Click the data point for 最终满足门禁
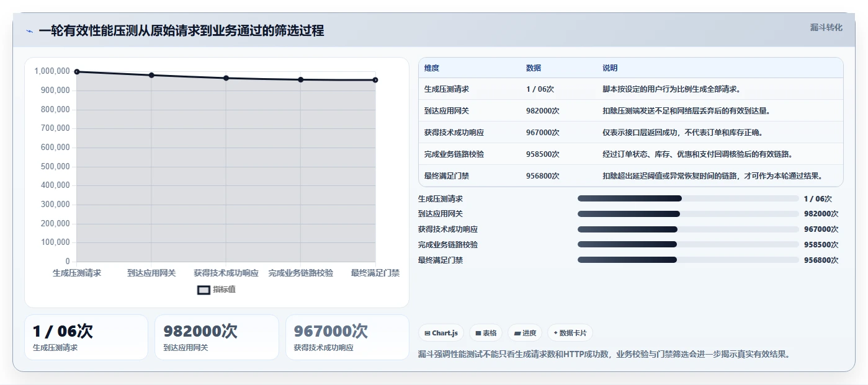The width and height of the screenshot is (868, 385). tap(375, 80)
